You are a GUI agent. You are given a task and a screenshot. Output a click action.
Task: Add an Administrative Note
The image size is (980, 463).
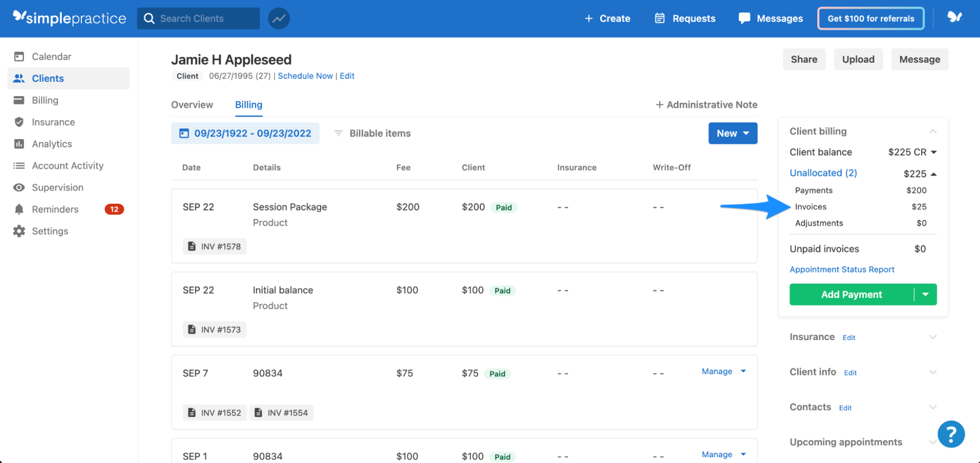pos(706,105)
